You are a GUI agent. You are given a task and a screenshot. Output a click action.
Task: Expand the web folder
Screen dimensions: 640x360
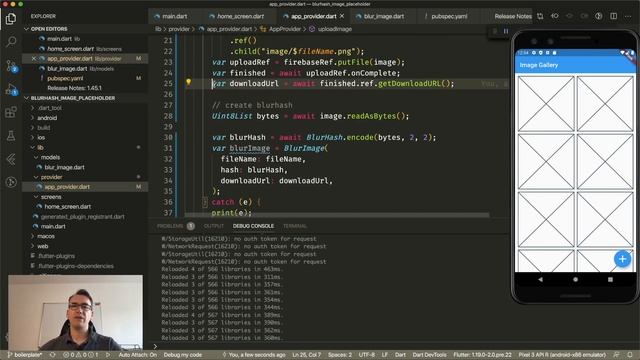[x=42, y=246]
